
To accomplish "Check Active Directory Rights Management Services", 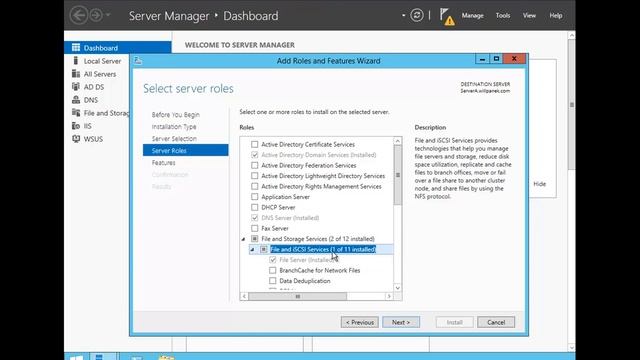I will tap(255, 187).
